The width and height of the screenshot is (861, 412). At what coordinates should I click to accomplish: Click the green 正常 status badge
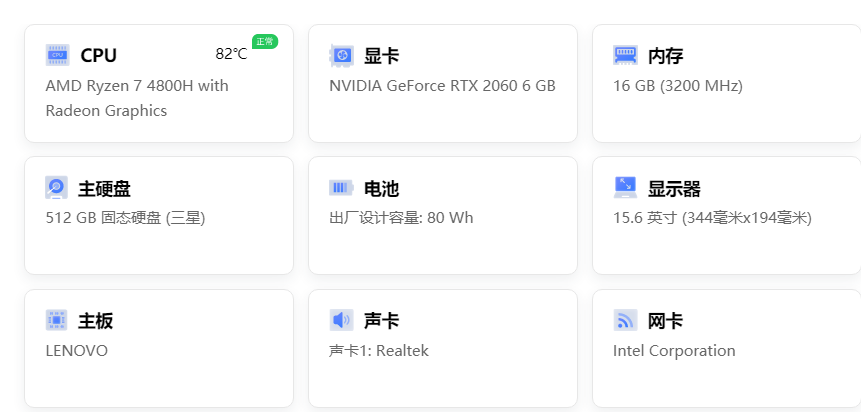(x=264, y=41)
